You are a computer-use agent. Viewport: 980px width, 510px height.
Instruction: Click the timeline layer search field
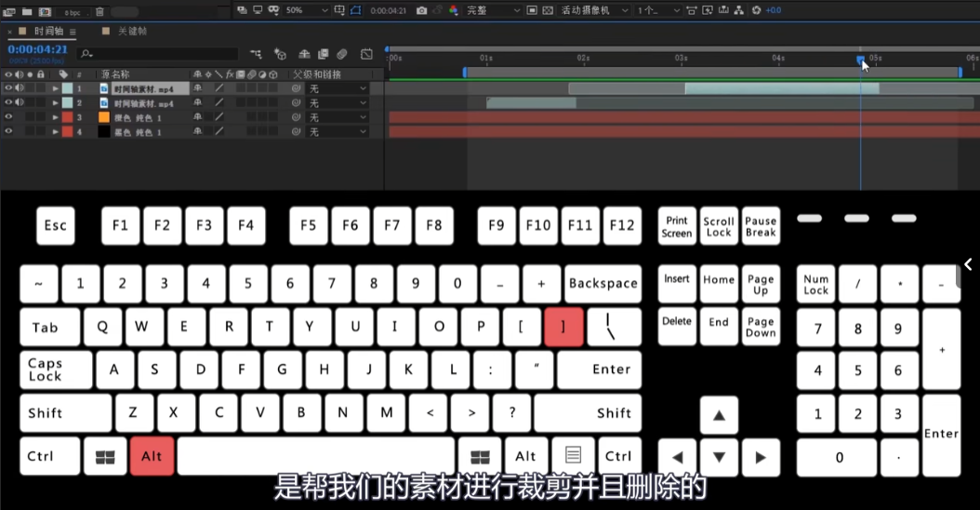coord(158,54)
